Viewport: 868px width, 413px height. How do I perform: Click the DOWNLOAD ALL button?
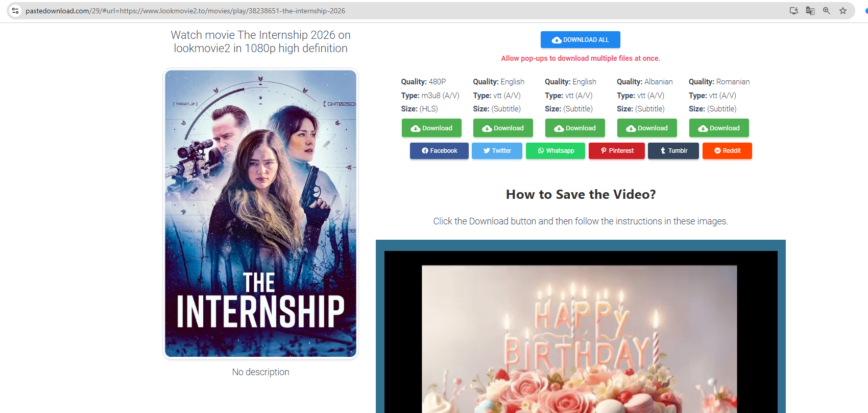[x=581, y=40]
